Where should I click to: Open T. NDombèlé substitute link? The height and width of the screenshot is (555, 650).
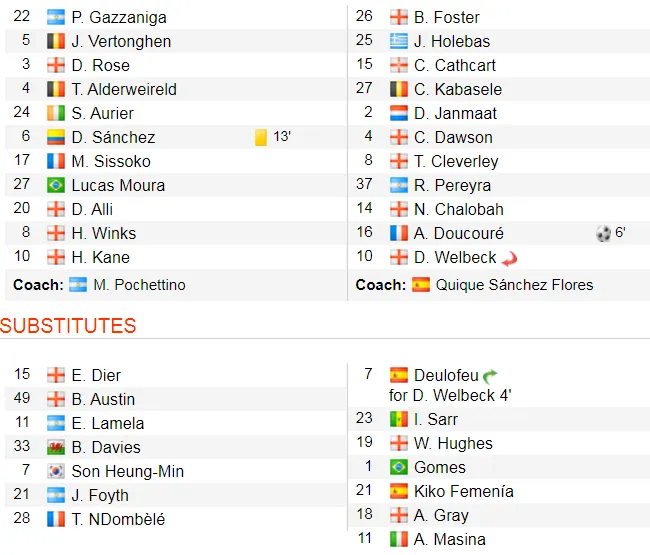pos(119,519)
